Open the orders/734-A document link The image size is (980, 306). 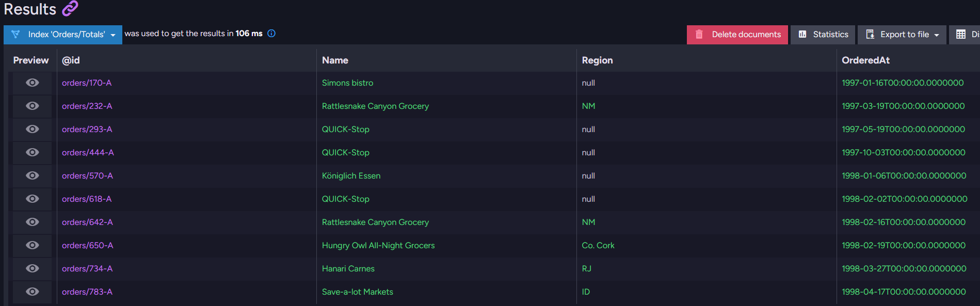(87, 269)
